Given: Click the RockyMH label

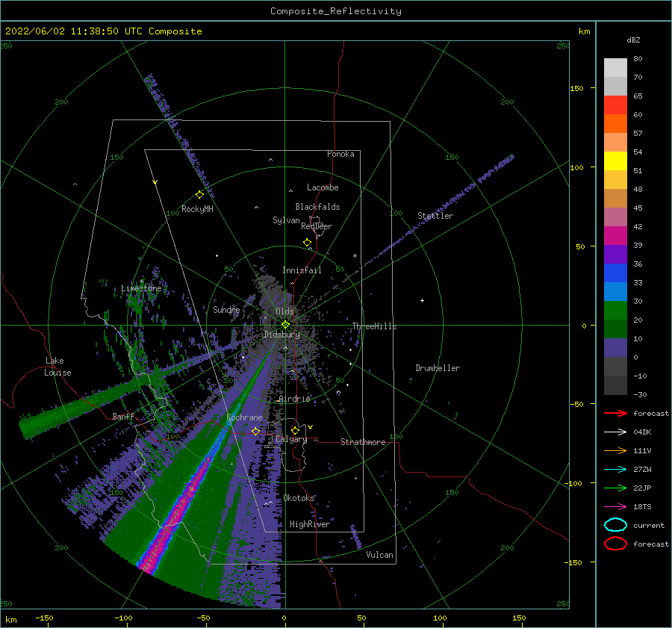Looking at the screenshot, I should pos(197,209).
